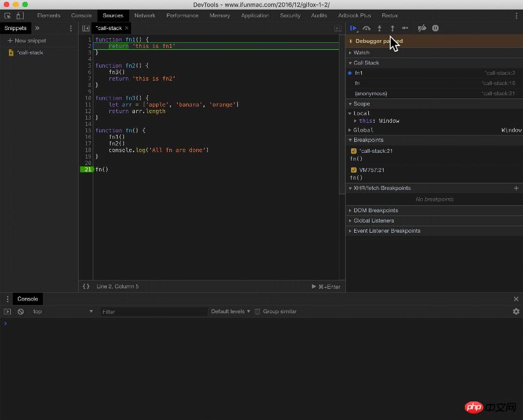Step into next function call
The image size is (523, 420).
(379, 28)
